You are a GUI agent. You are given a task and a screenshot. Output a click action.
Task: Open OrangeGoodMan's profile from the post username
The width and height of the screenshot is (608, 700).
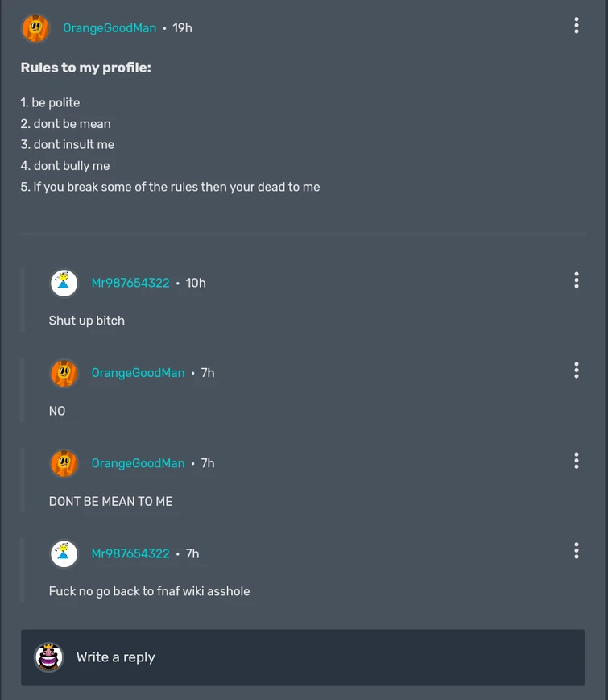[110, 27]
